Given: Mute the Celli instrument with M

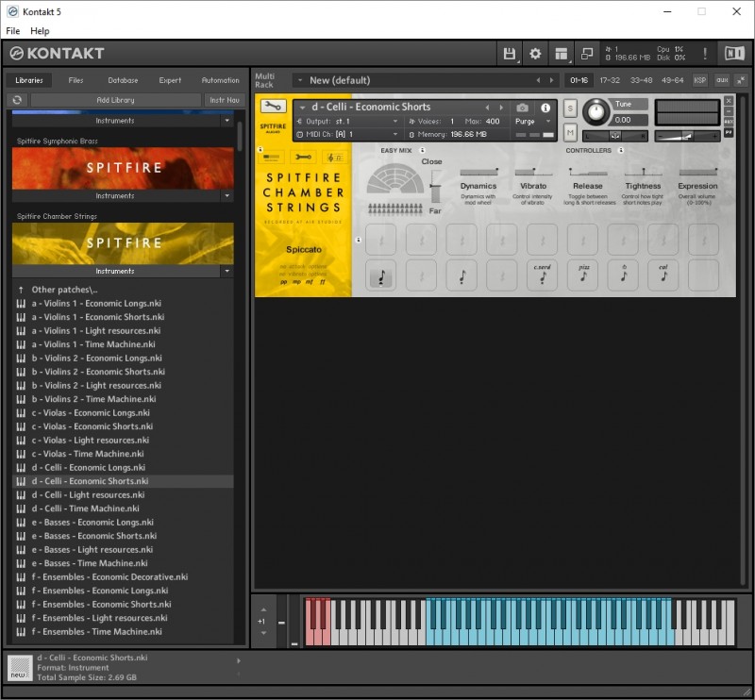Looking at the screenshot, I should 570,132.
